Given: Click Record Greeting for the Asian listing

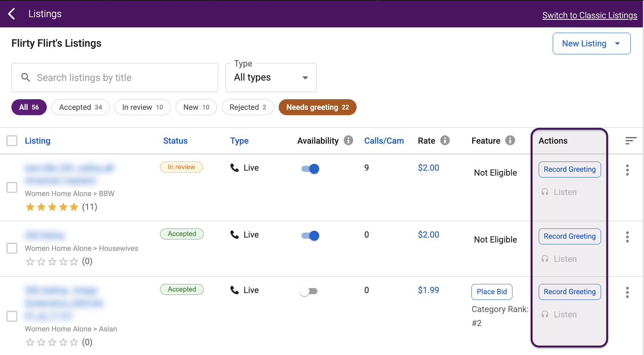Looking at the screenshot, I should tap(569, 292).
